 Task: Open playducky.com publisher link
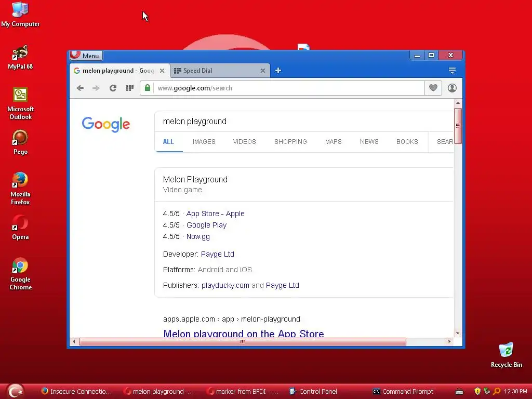(x=225, y=285)
